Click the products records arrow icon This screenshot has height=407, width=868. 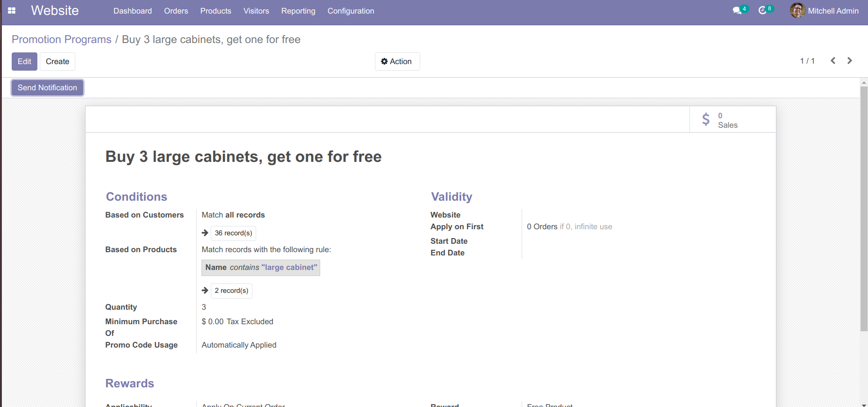(205, 291)
